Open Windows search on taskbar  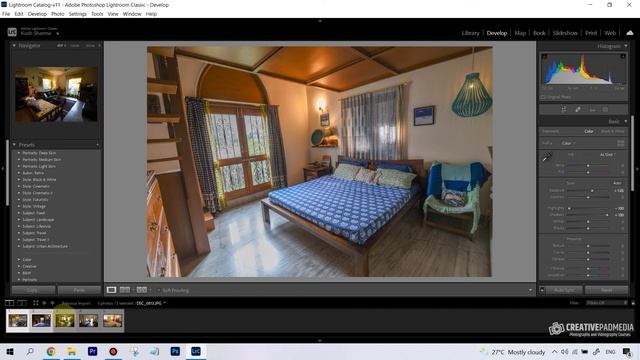pyautogui.click(x=30, y=351)
